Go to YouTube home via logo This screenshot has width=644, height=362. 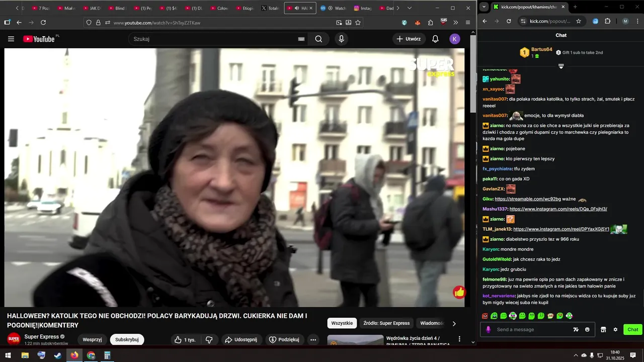39,39
